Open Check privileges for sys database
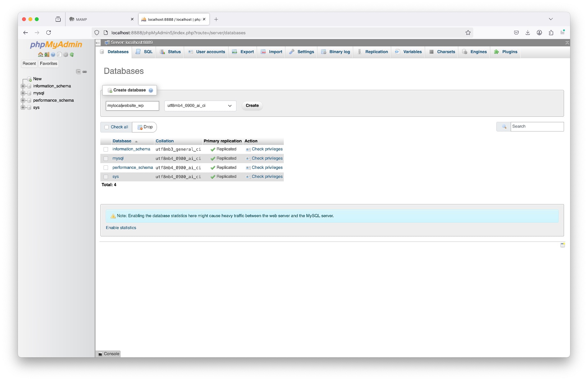The height and width of the screenshot is (381, 588). coord(264,177)
